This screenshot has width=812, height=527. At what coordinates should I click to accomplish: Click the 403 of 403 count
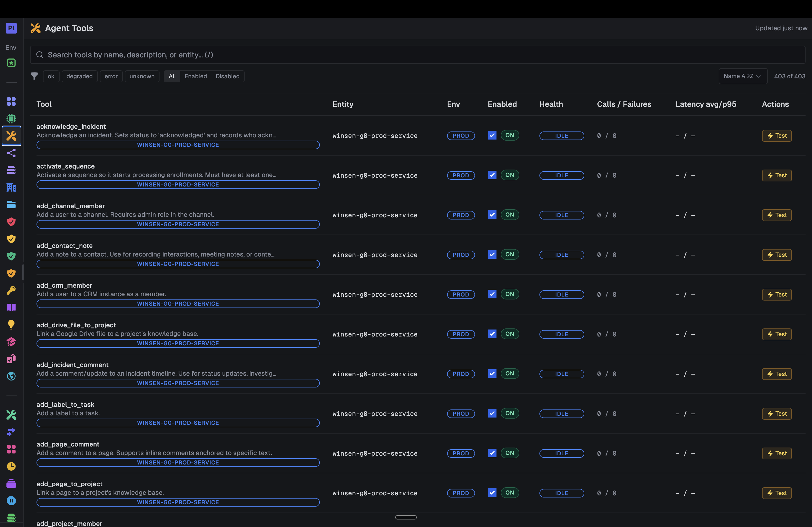click(789, 76)
